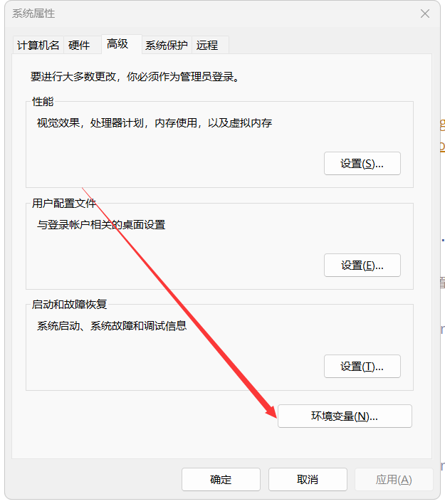Go to the 系统保护 tab

166,45
